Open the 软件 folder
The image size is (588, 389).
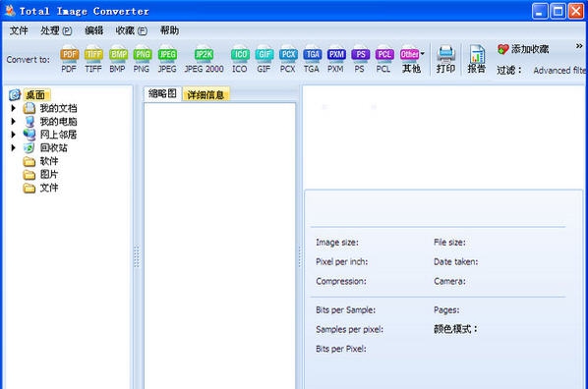[x=49, y=161]
